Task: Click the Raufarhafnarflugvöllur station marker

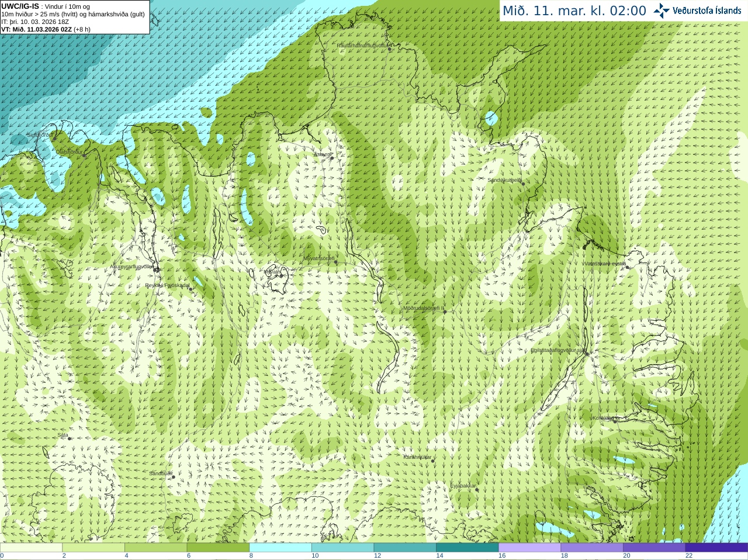Action: click(390, 49)
